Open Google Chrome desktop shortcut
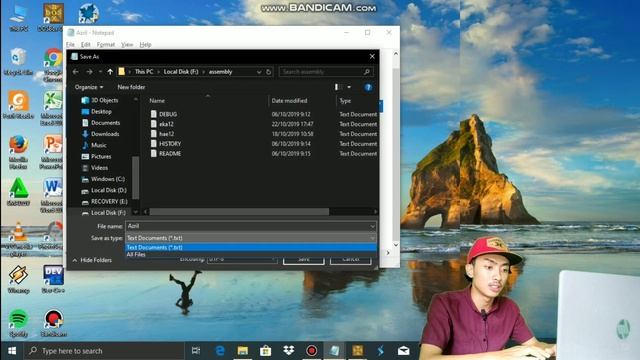This screenshot has width=640, height=360. 53,64
